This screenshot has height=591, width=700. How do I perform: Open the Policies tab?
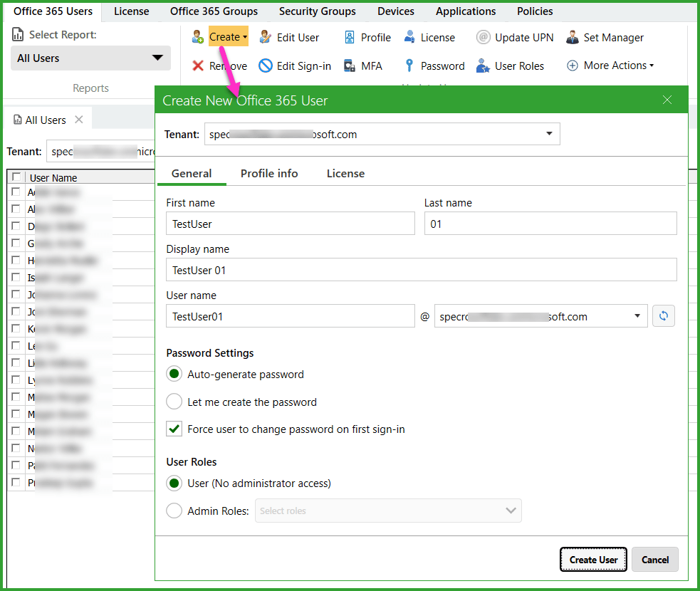(535, 11)
